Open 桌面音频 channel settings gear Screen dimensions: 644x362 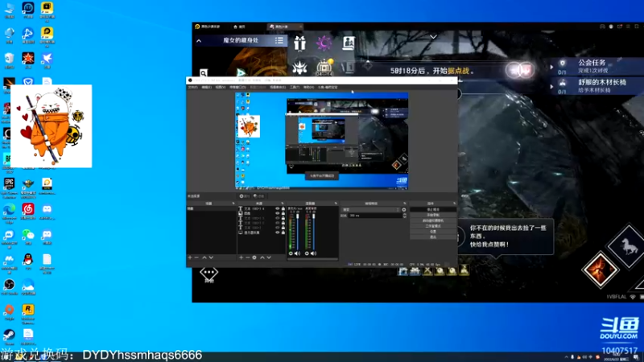[x=307, y=253]
